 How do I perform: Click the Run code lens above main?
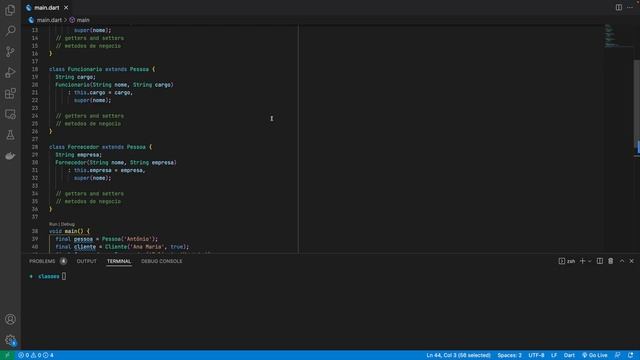pyautogui.click(x=53, y=224)
